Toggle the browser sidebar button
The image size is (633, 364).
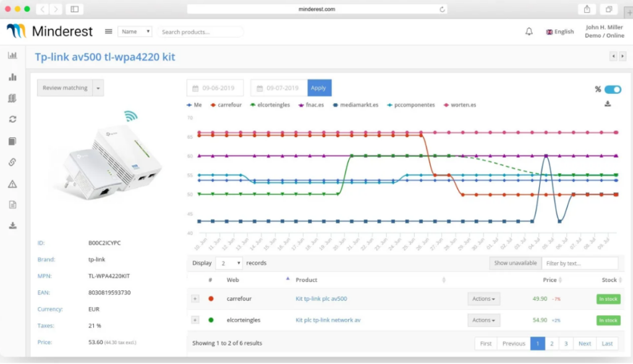[75, 9]
